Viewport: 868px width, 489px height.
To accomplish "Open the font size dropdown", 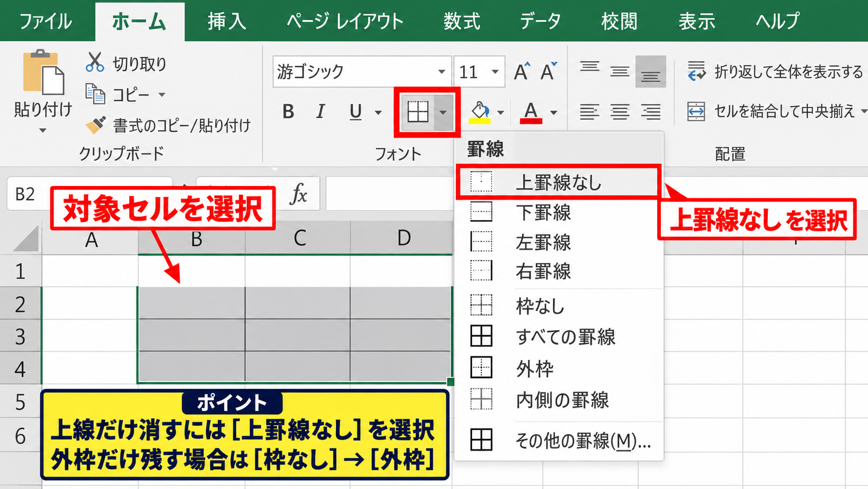I will (x=495, y=72).
